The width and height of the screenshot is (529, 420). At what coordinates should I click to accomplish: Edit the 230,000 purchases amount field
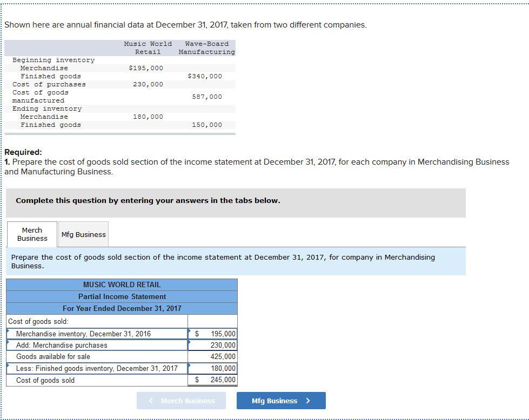coord(212,345)
